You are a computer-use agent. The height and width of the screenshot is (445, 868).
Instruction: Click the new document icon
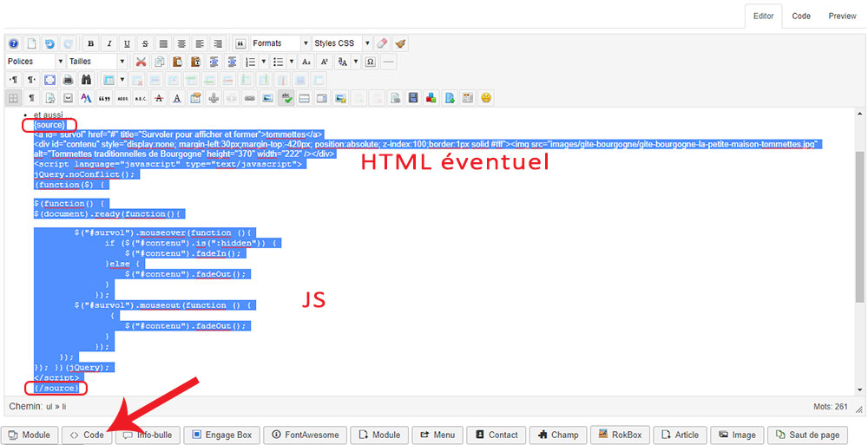pos(32,43)
